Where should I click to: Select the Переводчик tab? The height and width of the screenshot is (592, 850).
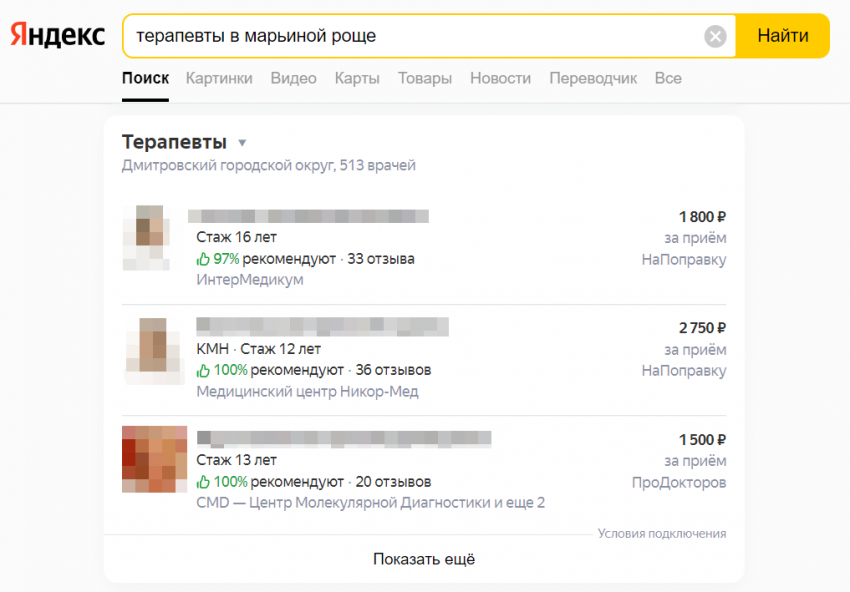[593, 78]
